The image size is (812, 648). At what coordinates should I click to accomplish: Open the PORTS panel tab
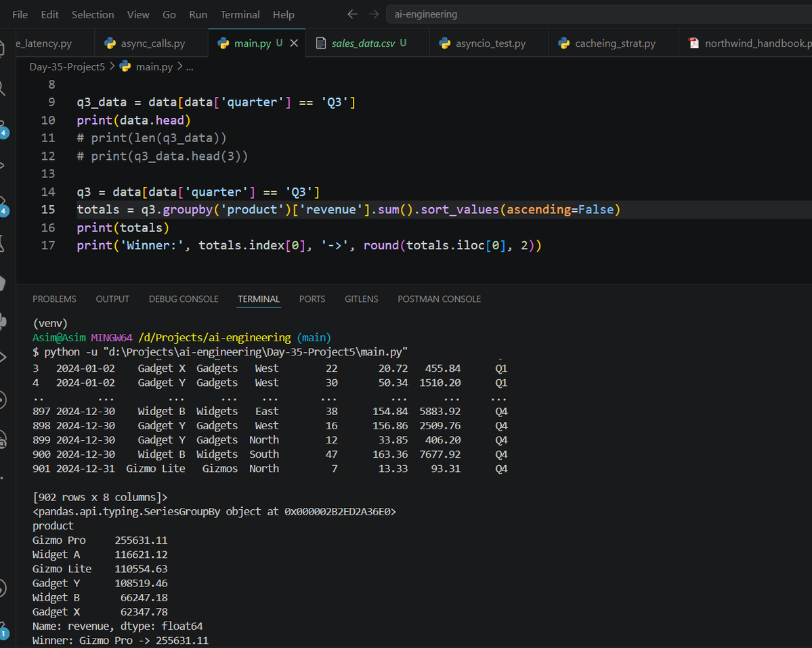(312, 299)
